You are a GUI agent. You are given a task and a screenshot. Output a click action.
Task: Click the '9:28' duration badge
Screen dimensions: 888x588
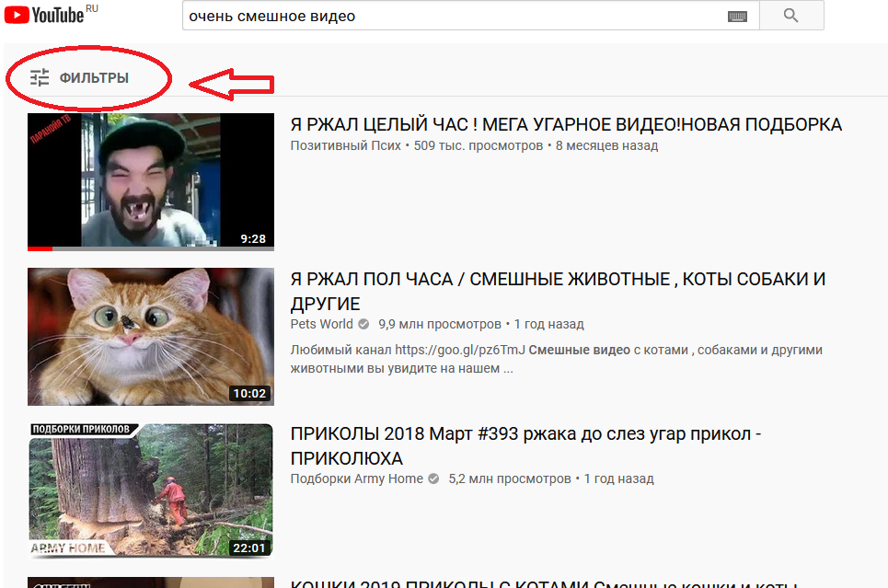point(253,239)
